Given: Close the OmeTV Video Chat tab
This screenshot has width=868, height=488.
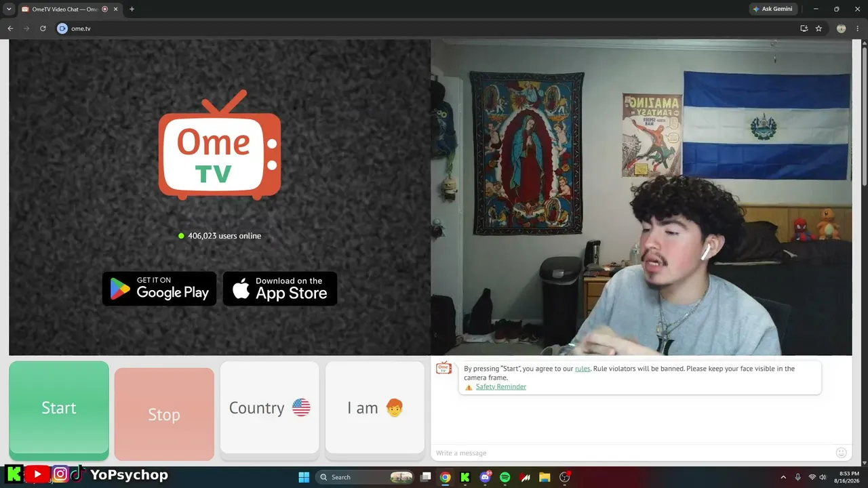Looking at the screenshot, I should 115,9.
